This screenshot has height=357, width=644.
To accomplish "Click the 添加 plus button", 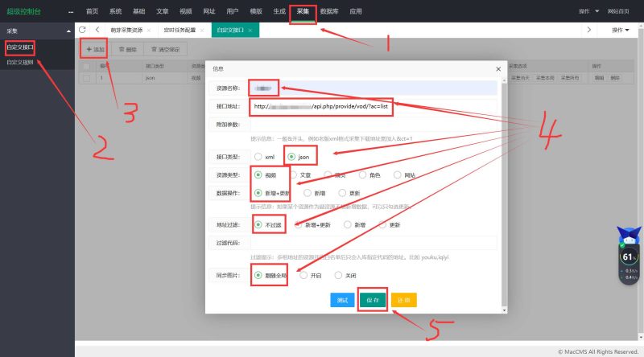I will click(95, 49).
